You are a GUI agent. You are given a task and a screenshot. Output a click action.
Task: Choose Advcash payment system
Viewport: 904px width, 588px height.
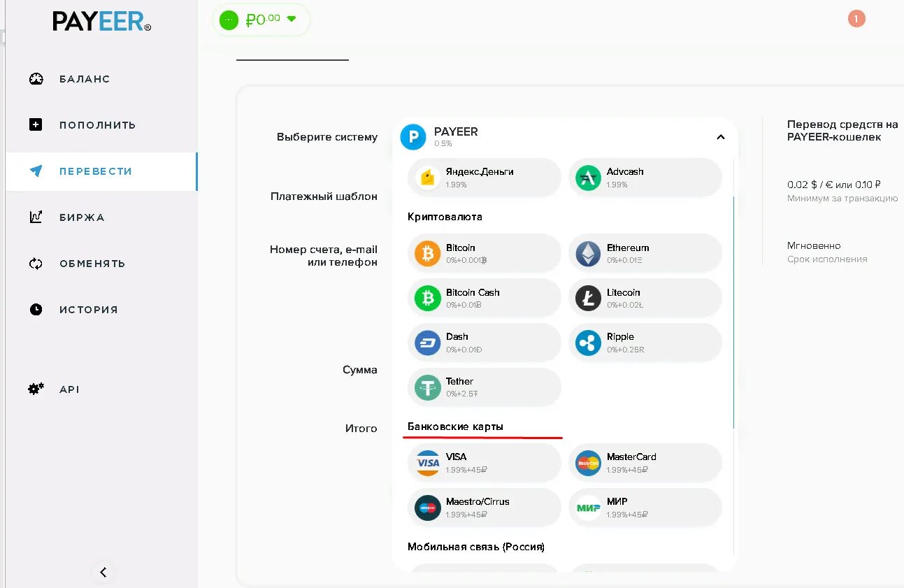(x=645, y=178)
